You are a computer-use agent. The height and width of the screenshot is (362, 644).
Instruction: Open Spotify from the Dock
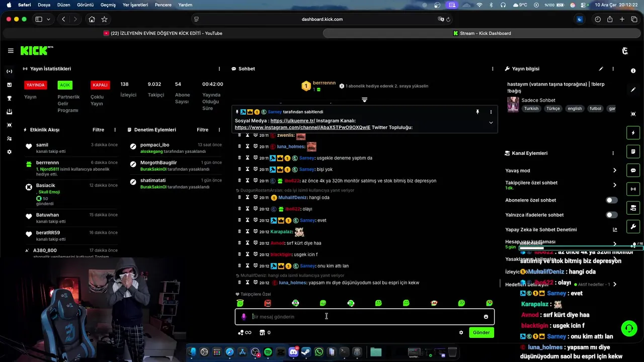point(268,352)
